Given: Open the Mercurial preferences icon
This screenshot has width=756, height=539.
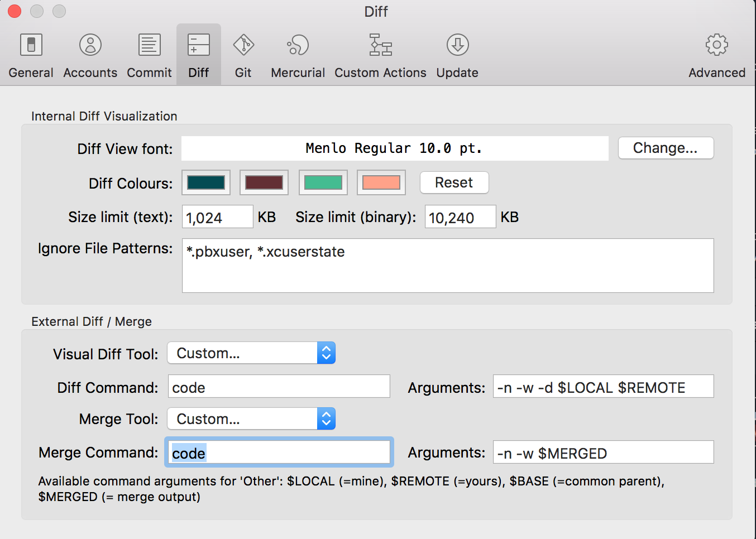Looking at the screenshot, I should tap(298, 55).
